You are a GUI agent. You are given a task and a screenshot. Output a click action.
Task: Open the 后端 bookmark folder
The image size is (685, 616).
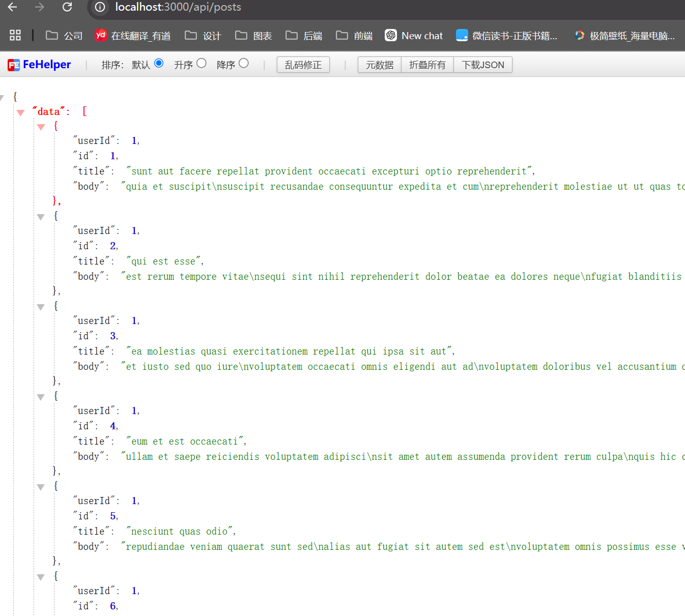coord(304,36)
